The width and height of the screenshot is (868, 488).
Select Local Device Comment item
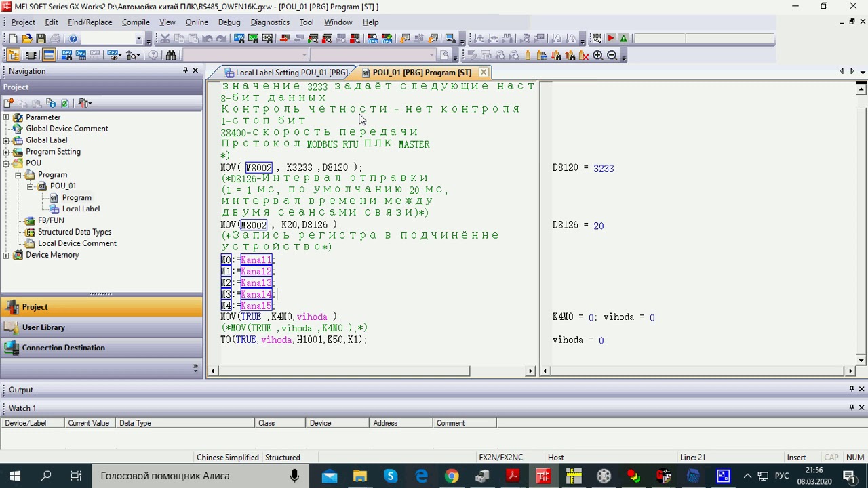coord(77,244)
